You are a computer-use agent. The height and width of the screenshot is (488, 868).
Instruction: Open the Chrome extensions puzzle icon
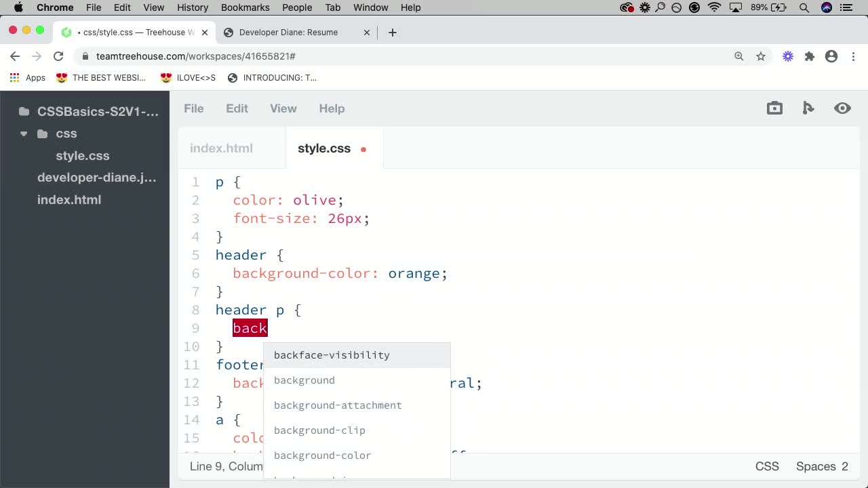coord(810,56)
